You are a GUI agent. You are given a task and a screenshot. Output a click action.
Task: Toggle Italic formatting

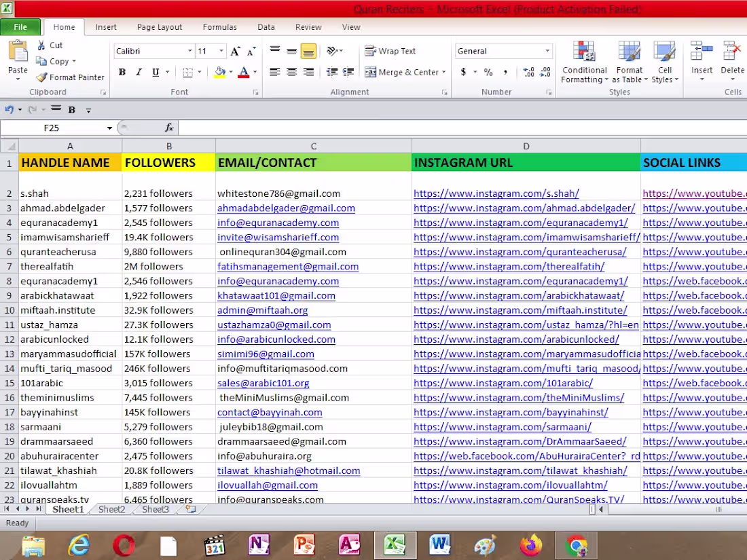click(139, 72)
